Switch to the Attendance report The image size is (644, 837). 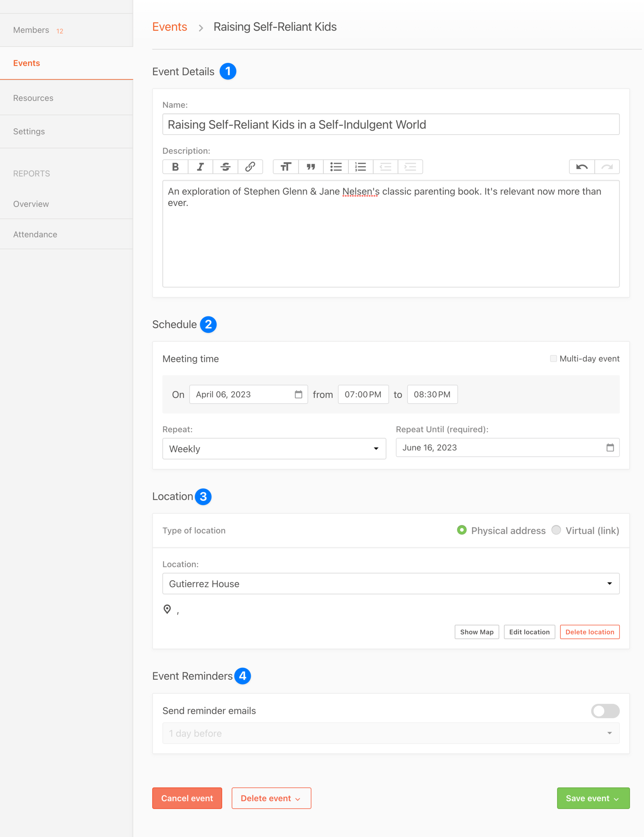pos(35,234)
